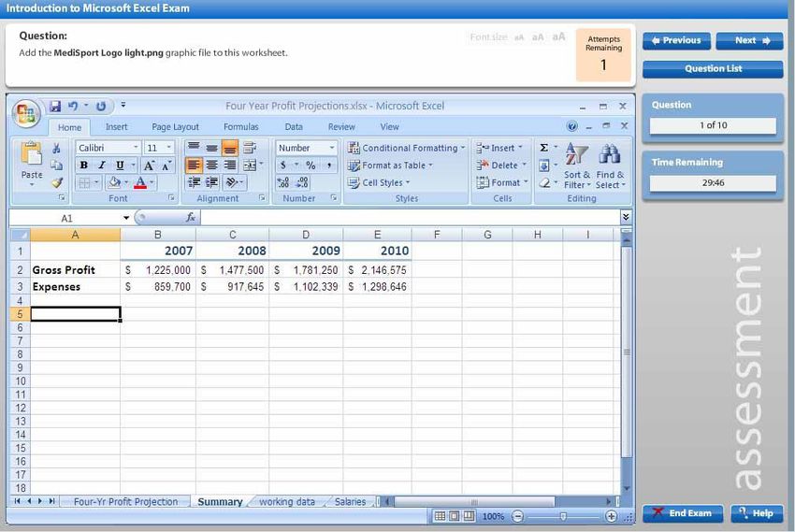Viewport: 795px width, 532px height.
Task: Toggle Align Text Left
Action: [x=194, y=165]
